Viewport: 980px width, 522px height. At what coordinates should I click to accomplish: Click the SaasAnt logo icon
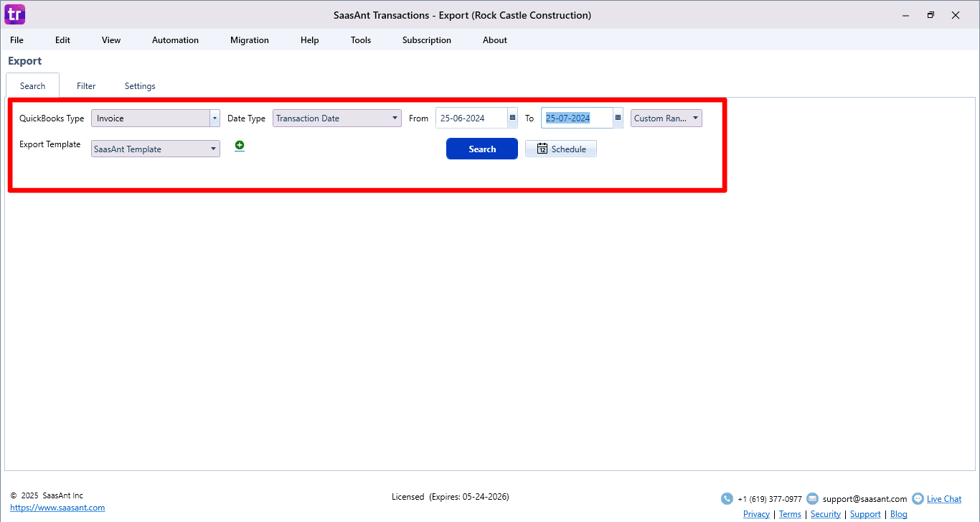point(14,14)
